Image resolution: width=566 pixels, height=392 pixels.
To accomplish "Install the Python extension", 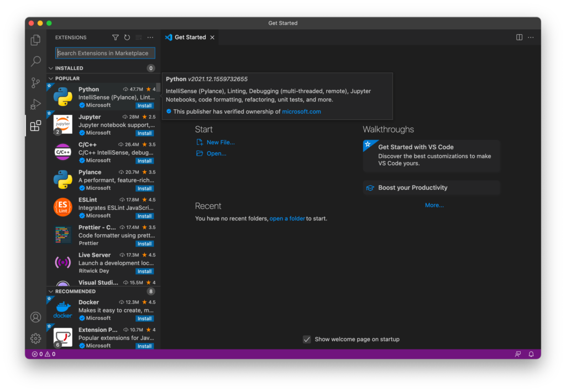I will click(x=145, y=105).
